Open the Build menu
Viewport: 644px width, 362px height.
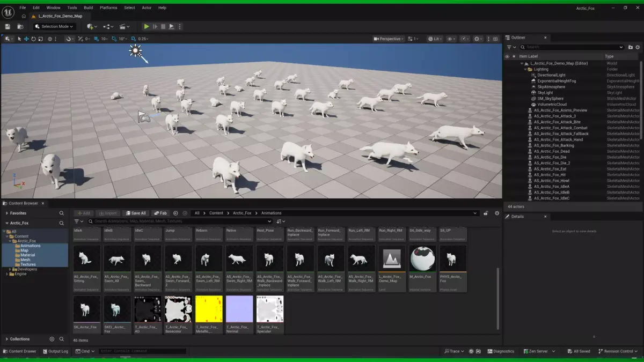point(89,8)
